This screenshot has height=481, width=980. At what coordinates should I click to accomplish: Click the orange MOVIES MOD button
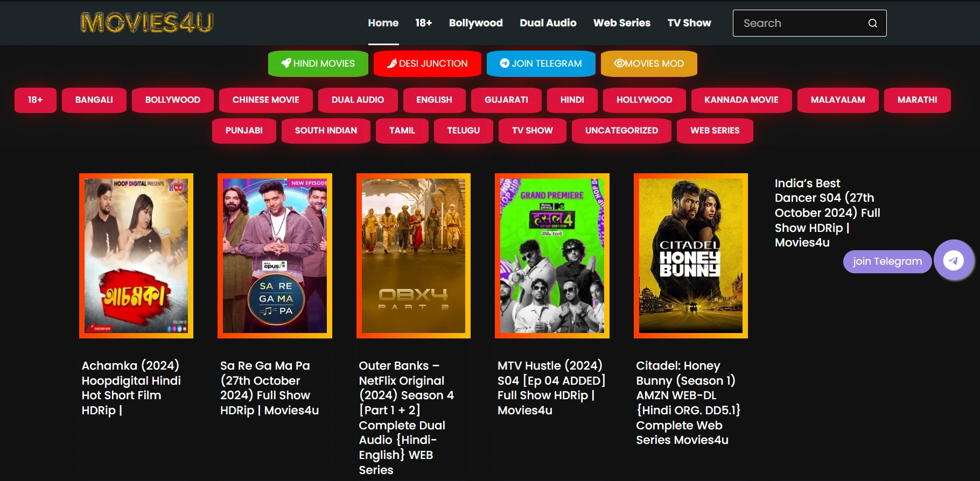(649, 63)
